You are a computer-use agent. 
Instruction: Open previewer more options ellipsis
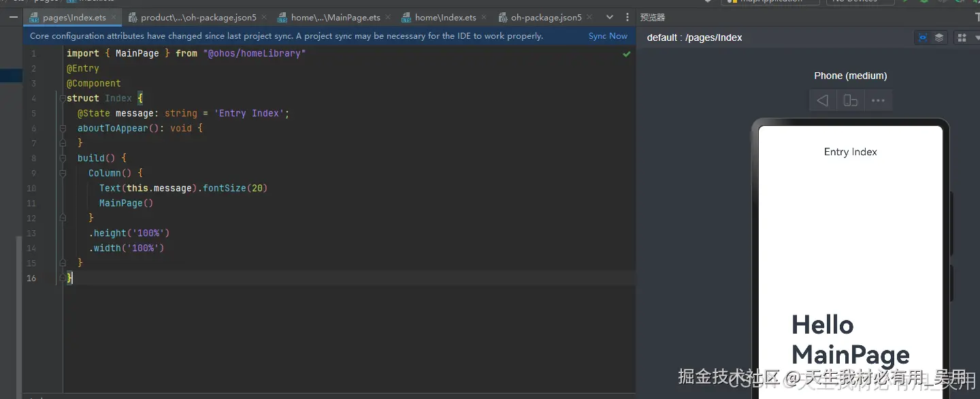coord(878,101)
